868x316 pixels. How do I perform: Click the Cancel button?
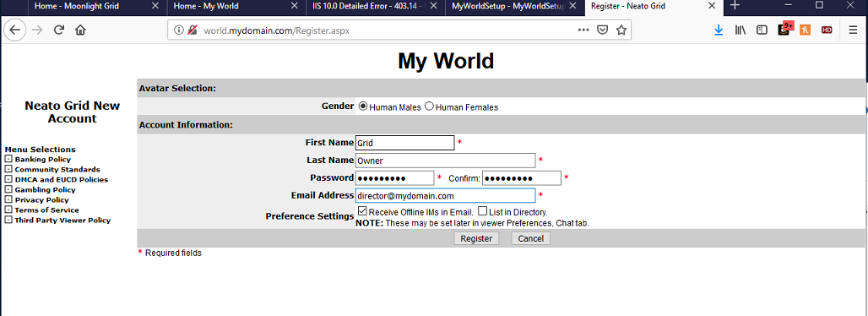pos(530,238)
